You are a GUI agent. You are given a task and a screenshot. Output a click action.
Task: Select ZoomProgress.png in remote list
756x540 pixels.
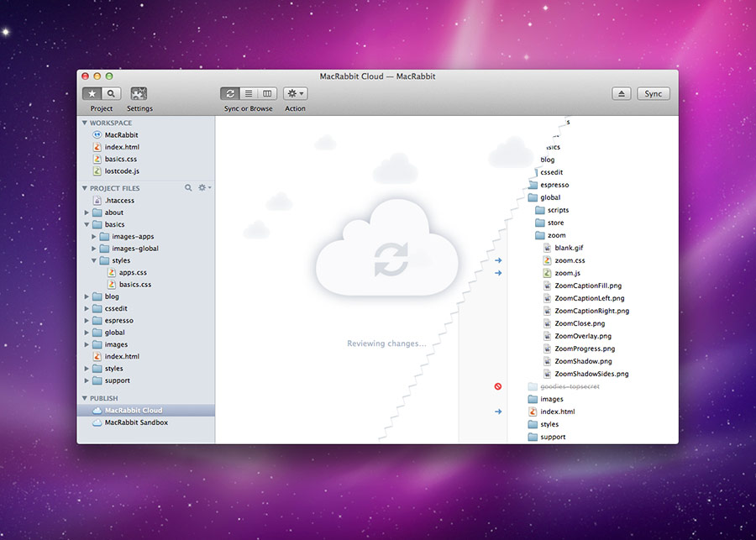(580, 349)
